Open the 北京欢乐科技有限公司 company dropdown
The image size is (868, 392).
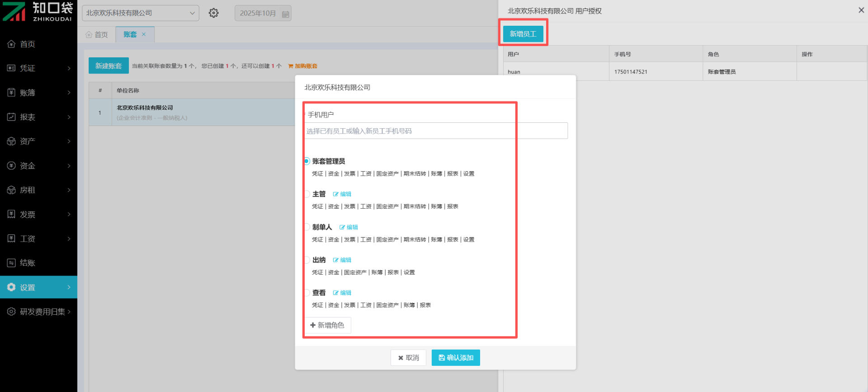(x=140, y=13)
